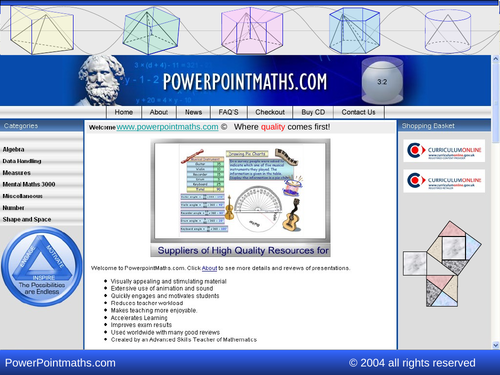
Task: Open Mental Maths 3000 category
Action: [29, 184]
